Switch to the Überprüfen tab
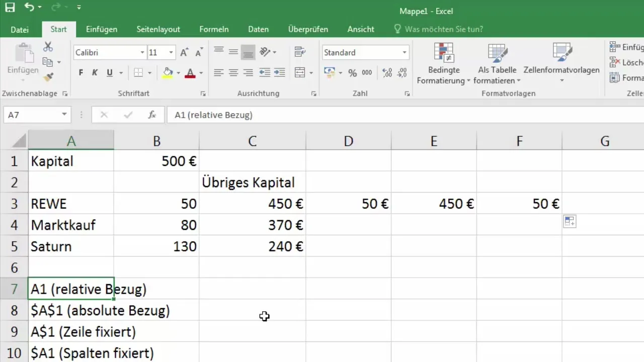The width and height of the screenshot is (644, 362). 308,29
